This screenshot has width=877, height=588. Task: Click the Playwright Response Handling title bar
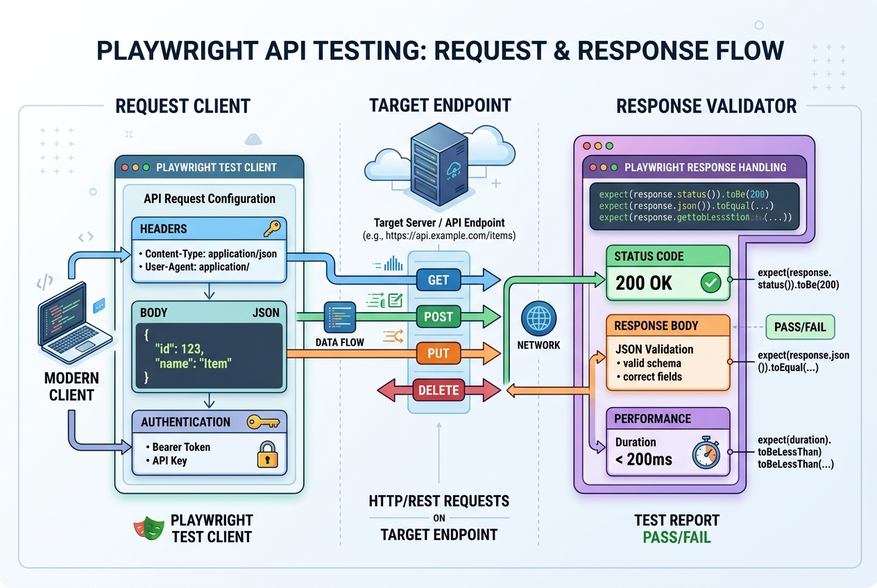(x=696, y=167)
